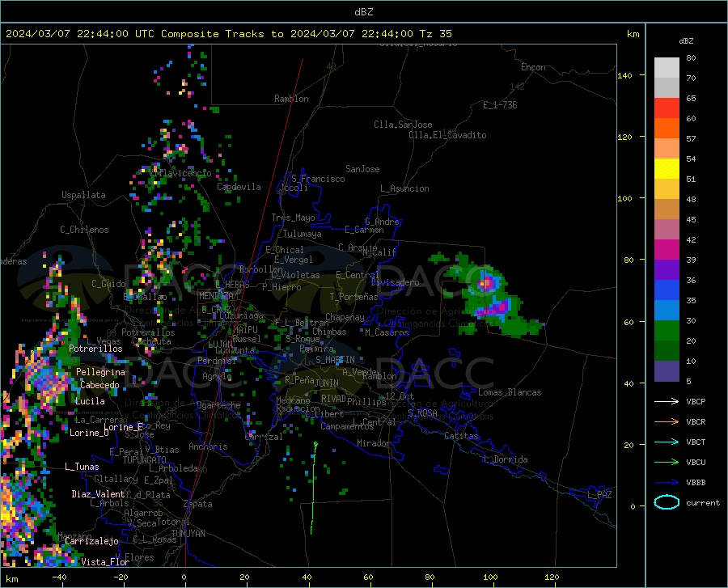
Task: Click the MENDOZA city label
Action: 216,296
